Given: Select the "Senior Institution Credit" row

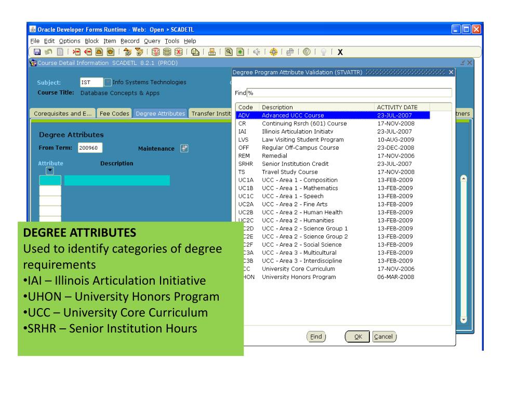Looking at the screenshot, I should point(333,164).
